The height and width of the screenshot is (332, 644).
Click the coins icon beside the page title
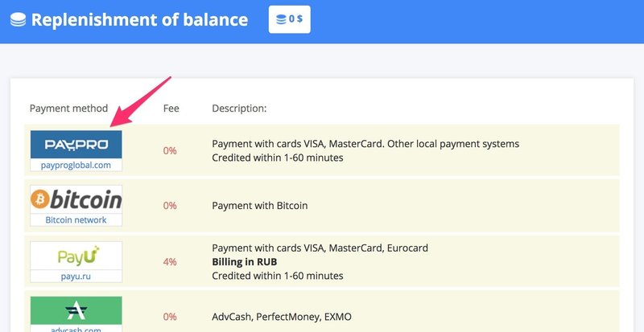[x=18, y=19]
